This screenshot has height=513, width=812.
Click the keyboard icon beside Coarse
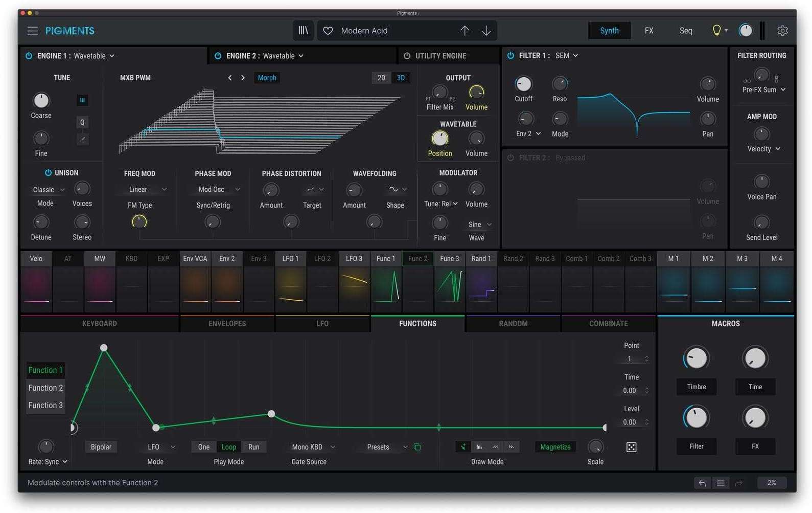pos(82,100)
